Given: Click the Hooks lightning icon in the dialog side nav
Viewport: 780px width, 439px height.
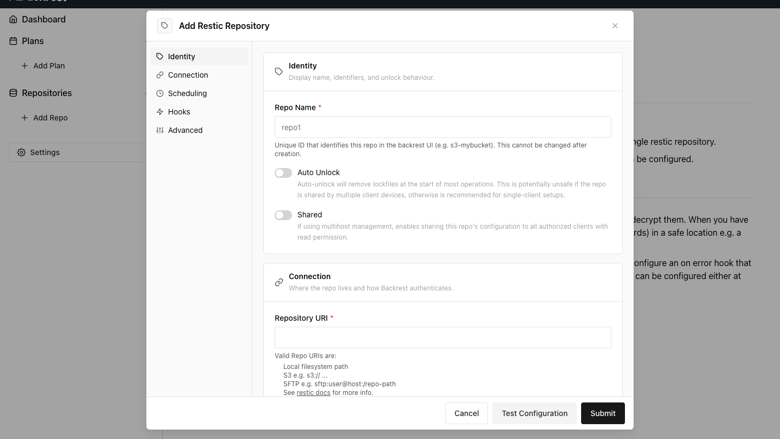Looking at the screenshot, I should coord(160,112).
